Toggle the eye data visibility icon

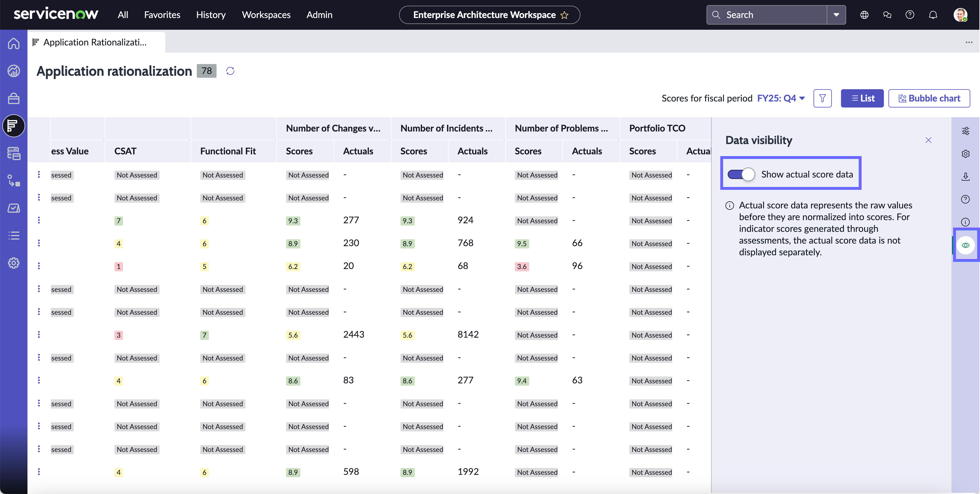tap(965, 245)
